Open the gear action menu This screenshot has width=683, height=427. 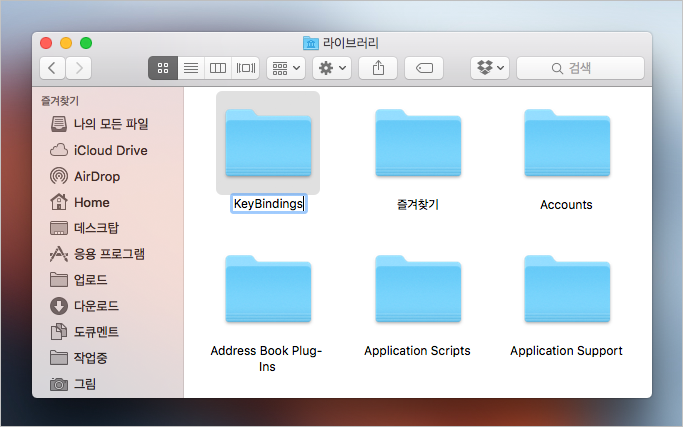[332, 68]
